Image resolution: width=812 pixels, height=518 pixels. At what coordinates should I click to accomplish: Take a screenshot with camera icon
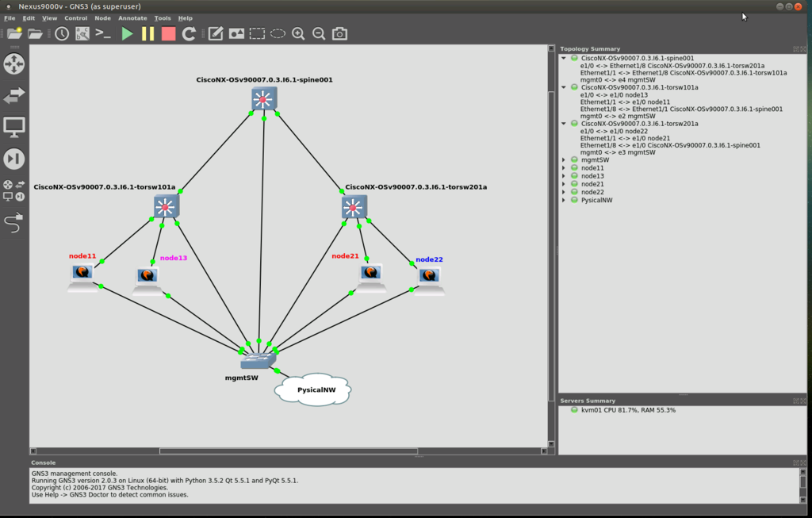(x=339, y=33)
